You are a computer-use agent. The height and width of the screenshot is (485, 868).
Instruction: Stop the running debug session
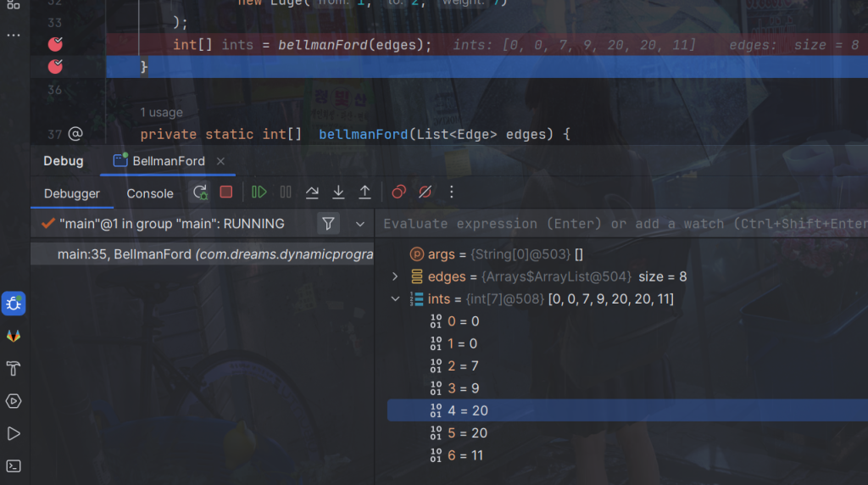(x=225, y=192)
